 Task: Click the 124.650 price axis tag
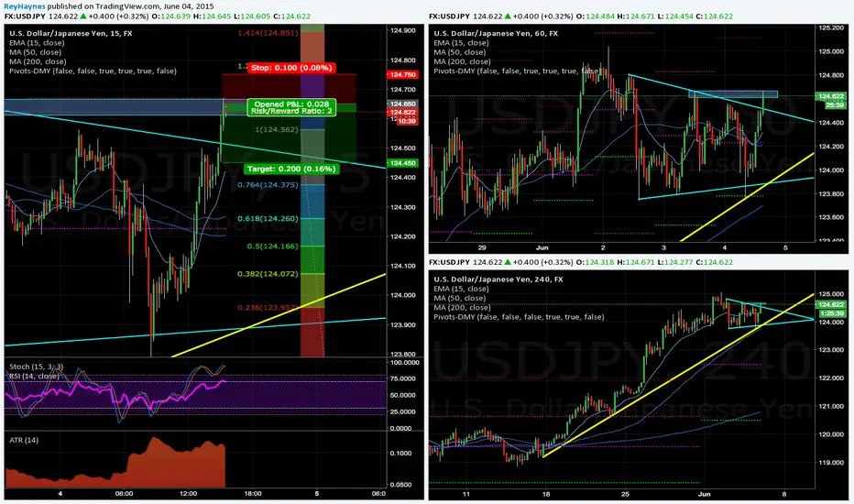(402, 104)
